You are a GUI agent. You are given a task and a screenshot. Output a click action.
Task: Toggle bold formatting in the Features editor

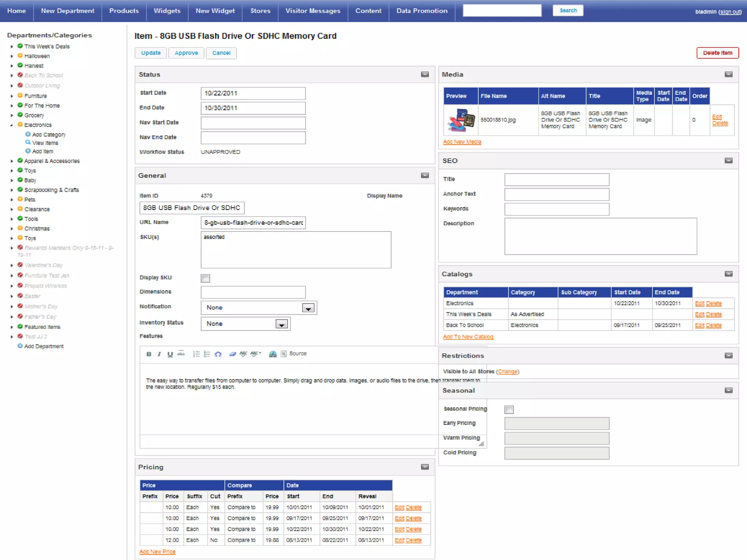[x=149, y=354]
